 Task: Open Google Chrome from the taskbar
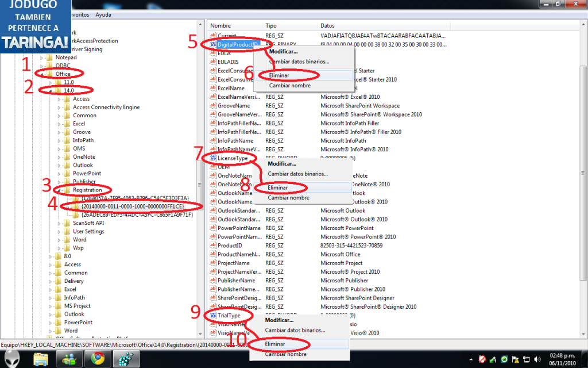click(98, 359)
